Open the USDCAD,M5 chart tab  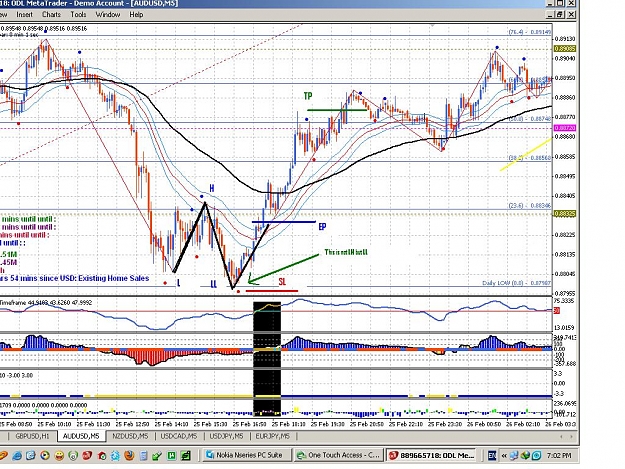point(179,436)
